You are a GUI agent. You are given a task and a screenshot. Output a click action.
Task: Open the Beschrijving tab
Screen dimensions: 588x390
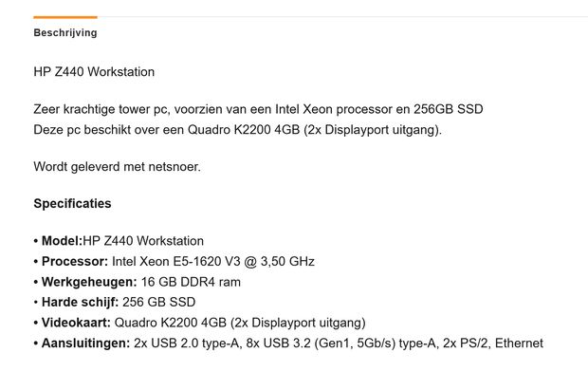coord(64,32)
